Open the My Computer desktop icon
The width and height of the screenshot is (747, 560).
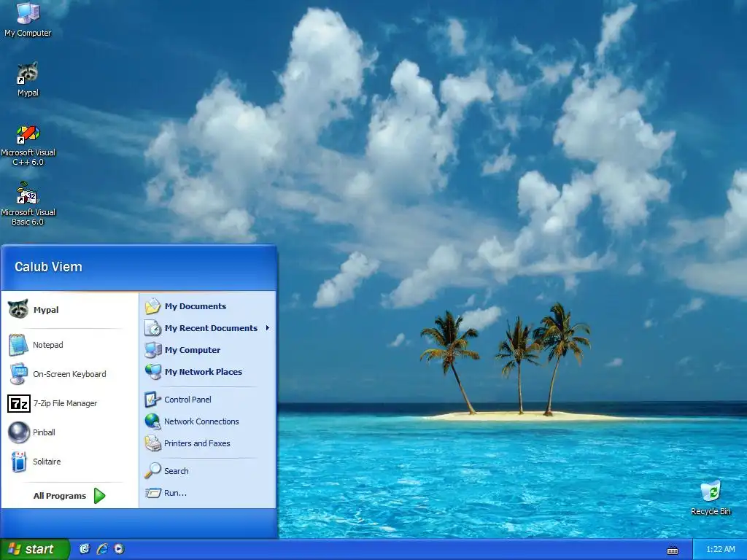(28, 19)
